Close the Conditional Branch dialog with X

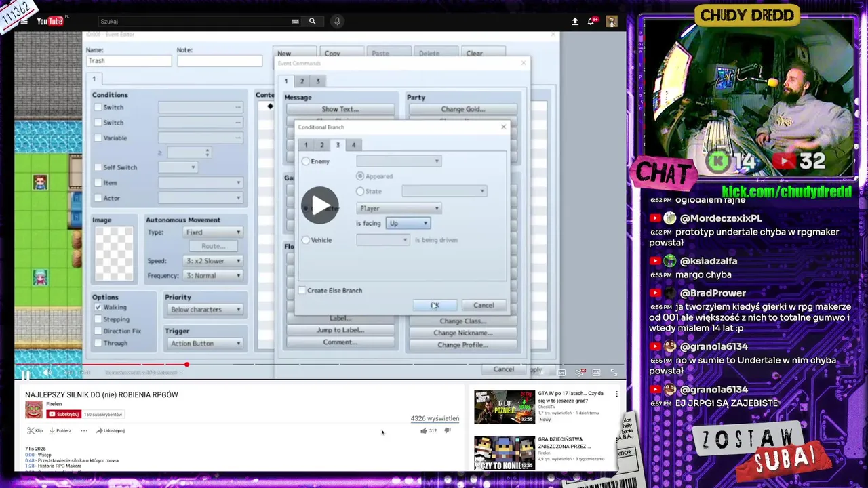pos(503,127)
